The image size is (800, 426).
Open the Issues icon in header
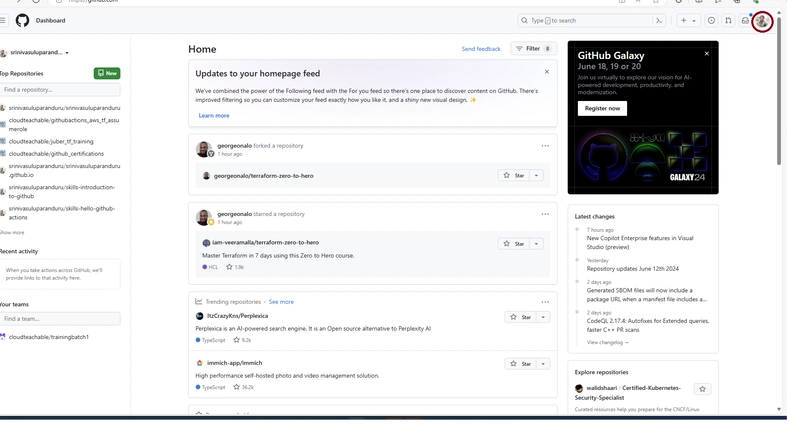click(711, 20)
